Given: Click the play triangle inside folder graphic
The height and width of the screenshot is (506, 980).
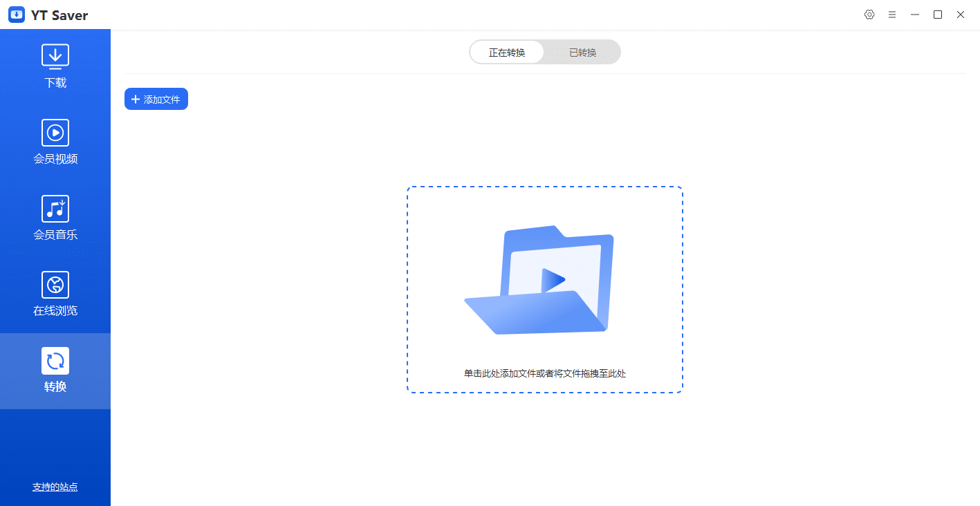Looking at the screenshot, I should [553, 280].
